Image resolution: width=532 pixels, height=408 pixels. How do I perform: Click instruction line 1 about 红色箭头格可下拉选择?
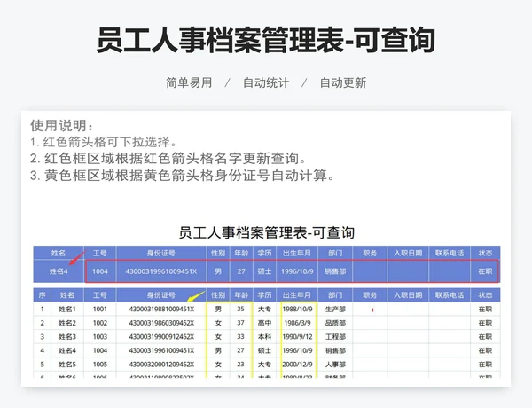click(104, 142)
